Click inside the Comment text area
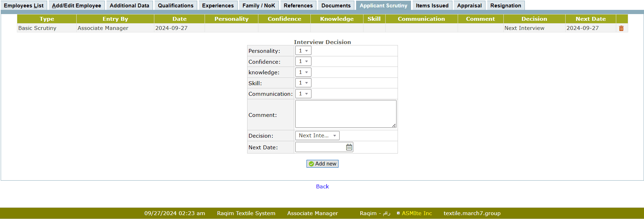 (x=346, y=114)
